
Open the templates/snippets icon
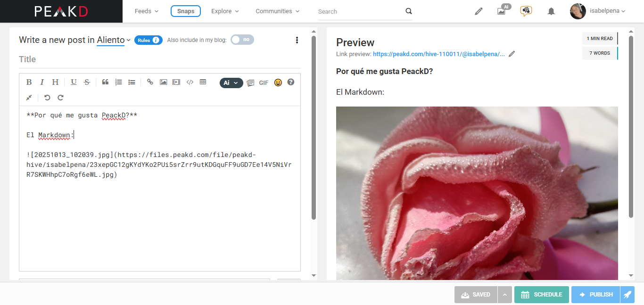point(250,82)
